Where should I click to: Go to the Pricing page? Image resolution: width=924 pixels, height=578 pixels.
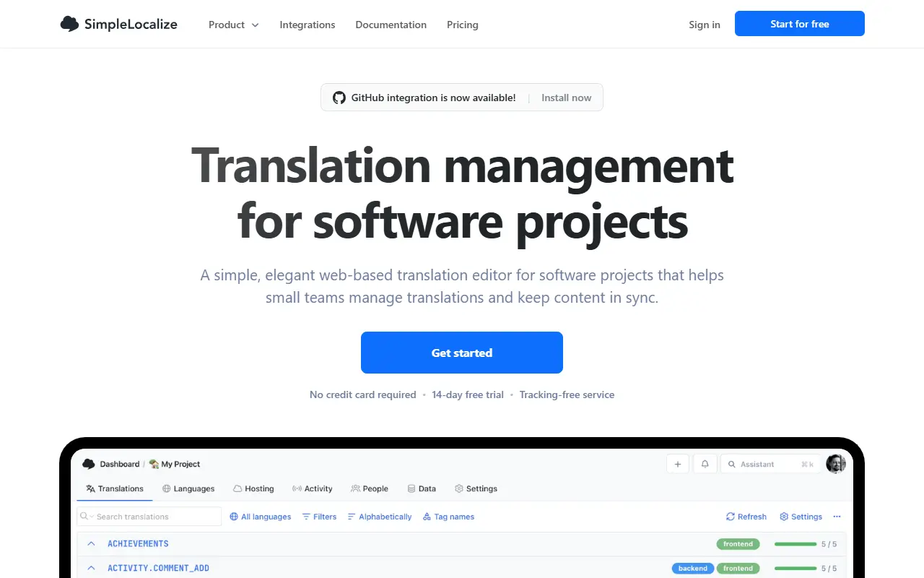(x=463, y=25)
